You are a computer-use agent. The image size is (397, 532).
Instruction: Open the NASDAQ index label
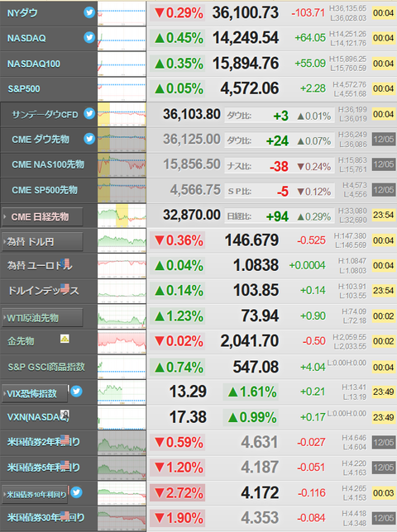coord(26,38)
